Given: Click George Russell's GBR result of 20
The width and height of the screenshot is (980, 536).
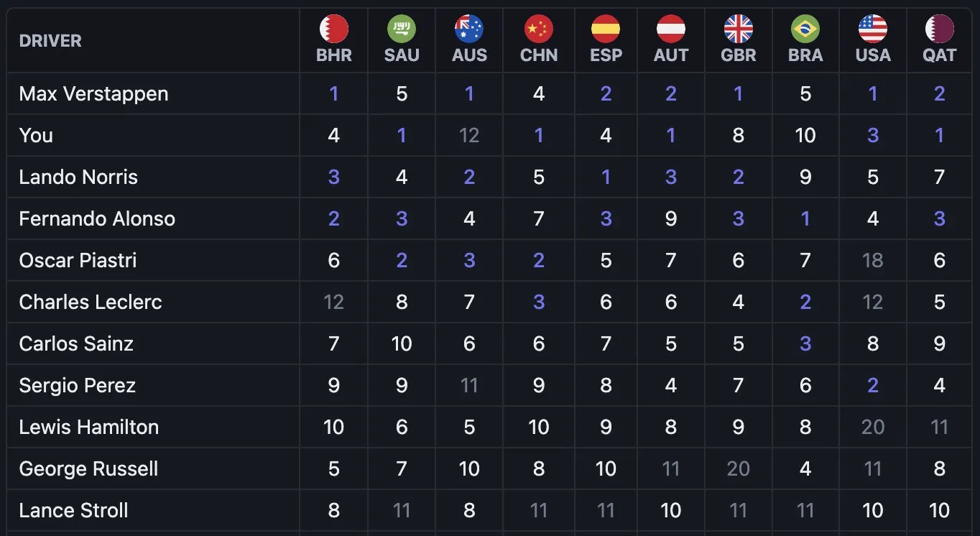Looking at the screenshot, I should pos(739,469).
